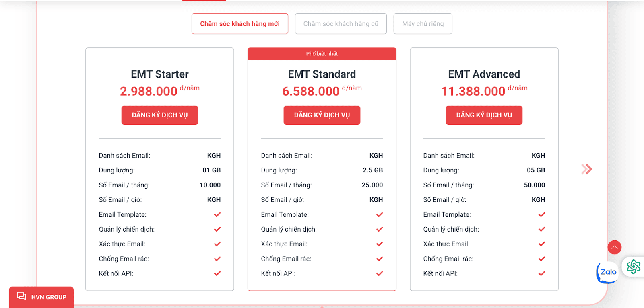644x308 pixels.
Task: Click the HVN GROUP chat bubble icon
Action: point(21,297)
